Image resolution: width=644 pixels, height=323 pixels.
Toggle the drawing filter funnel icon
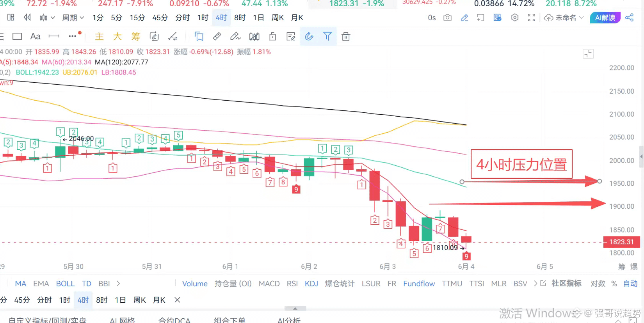pos(327,37)
